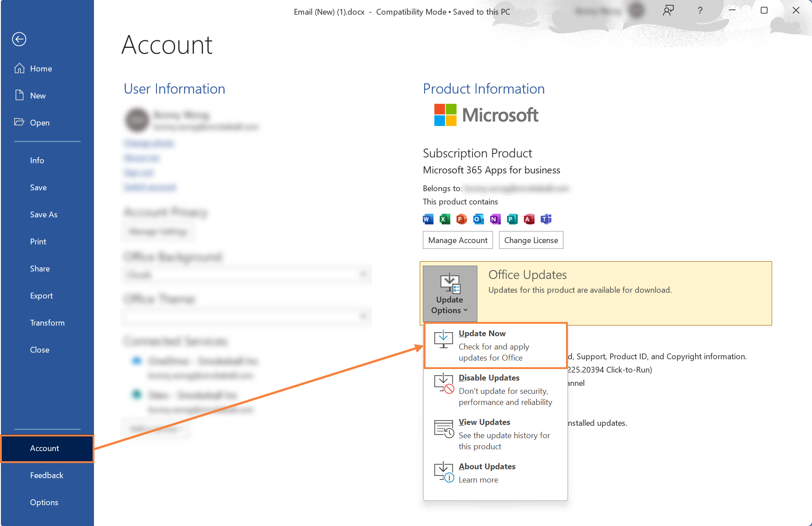Click the Update Now download icon
This screenshot has height=526, width=812.
tap(443, 339)
